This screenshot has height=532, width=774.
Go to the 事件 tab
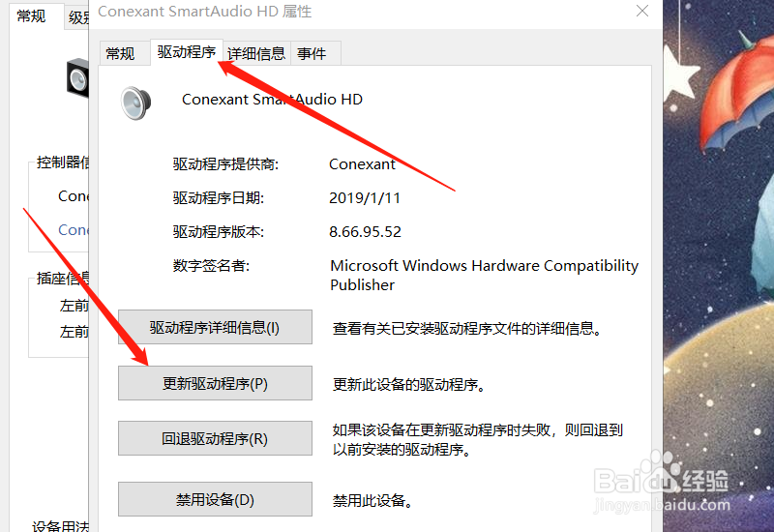click(312, 54)
